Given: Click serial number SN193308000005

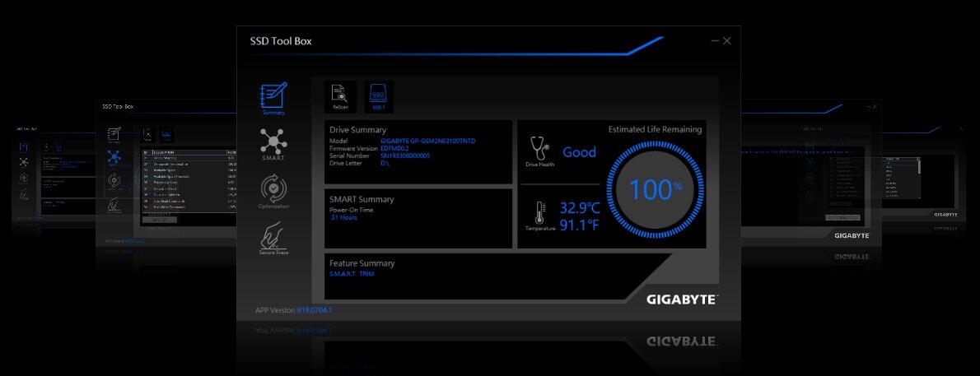Looking at the screenshot, I should 405,156.
